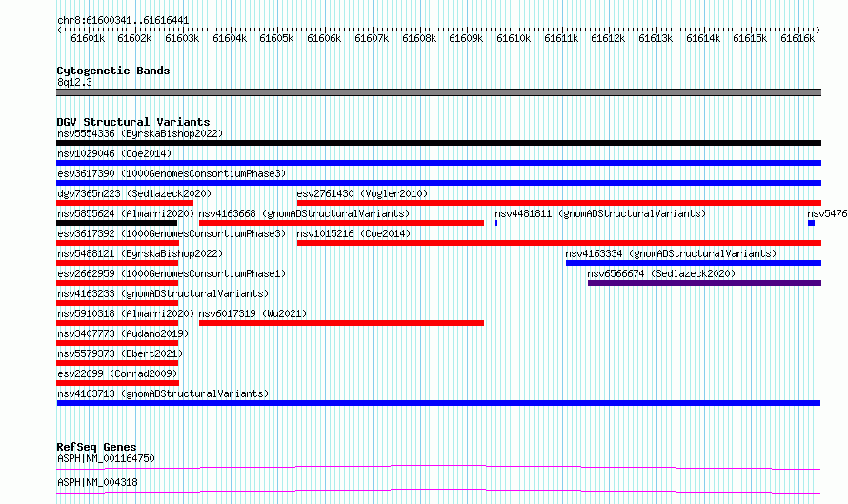Click the blue nsv4163713 variant bar
The width and height of the screenshot is (848, 504).
(x=438, y=403)
